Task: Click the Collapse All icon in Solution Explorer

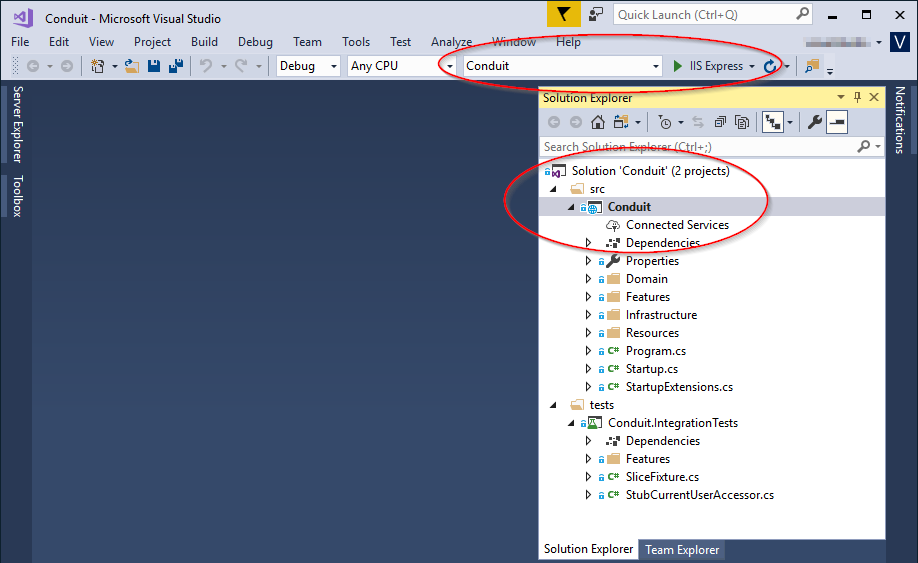Action: 720,122
